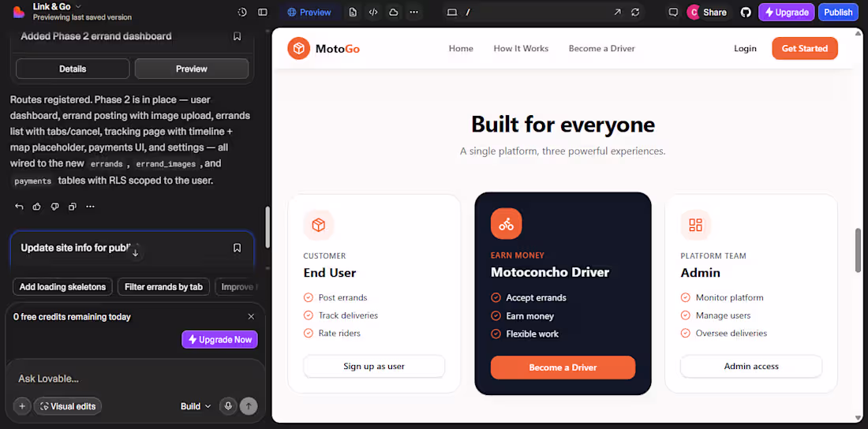This screenshot has height=429, width=868.
Task: Click the MotoGo box logo
Action: [x=299, y=48]
